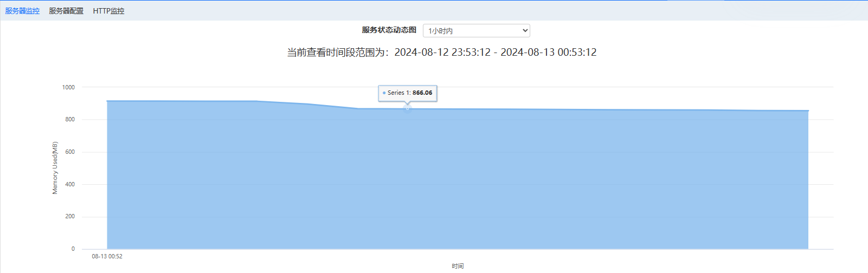Screen dimensions: 868x273
Task: Click the 800 y-axis label
Action: pos(70,120)
